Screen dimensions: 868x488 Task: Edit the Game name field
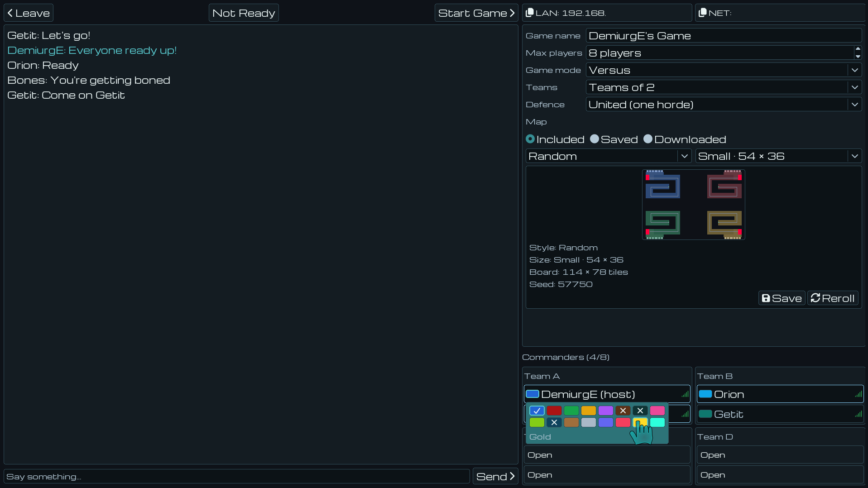point(724,36)
